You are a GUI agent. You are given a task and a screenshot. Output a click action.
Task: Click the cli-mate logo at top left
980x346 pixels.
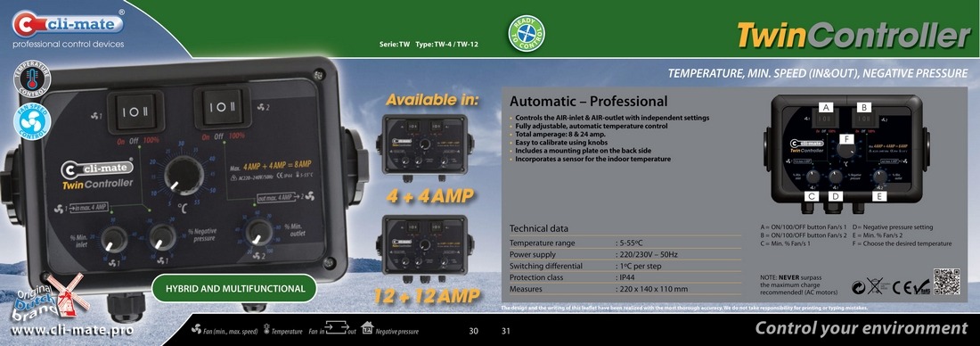point(68,24)
